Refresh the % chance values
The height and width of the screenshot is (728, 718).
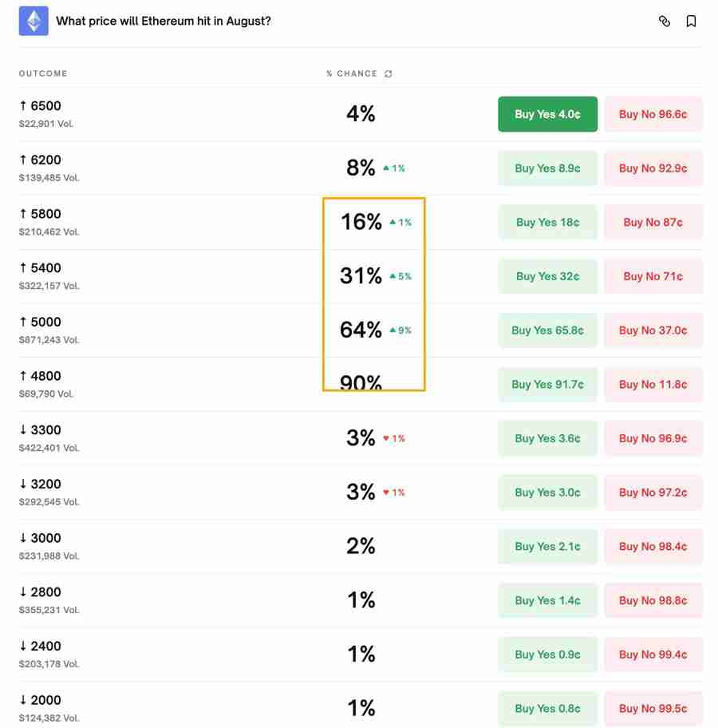[x=389, y=73]
